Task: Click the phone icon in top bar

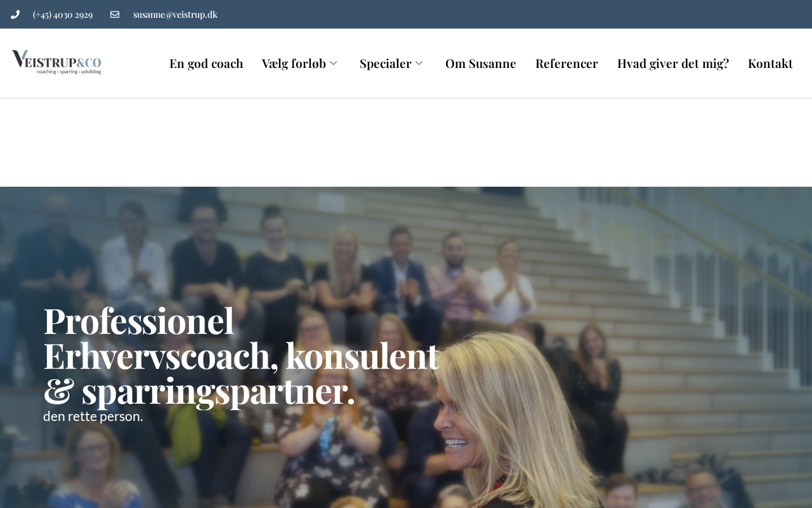Action: click(15, 15)
